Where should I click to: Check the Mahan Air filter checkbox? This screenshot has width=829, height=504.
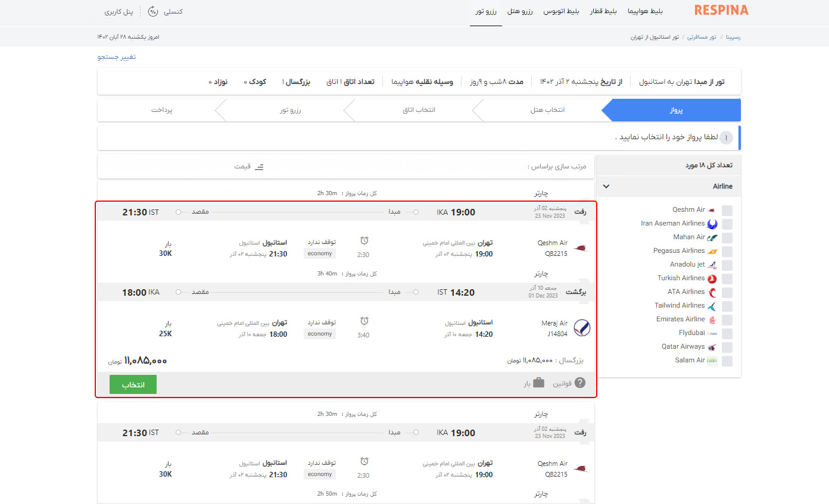tap(727, 237)
